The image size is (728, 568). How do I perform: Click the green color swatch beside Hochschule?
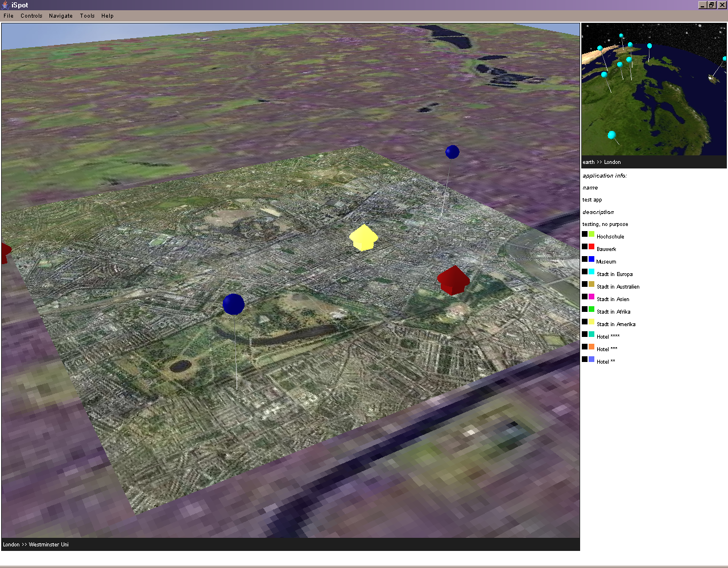pos(590,233)
